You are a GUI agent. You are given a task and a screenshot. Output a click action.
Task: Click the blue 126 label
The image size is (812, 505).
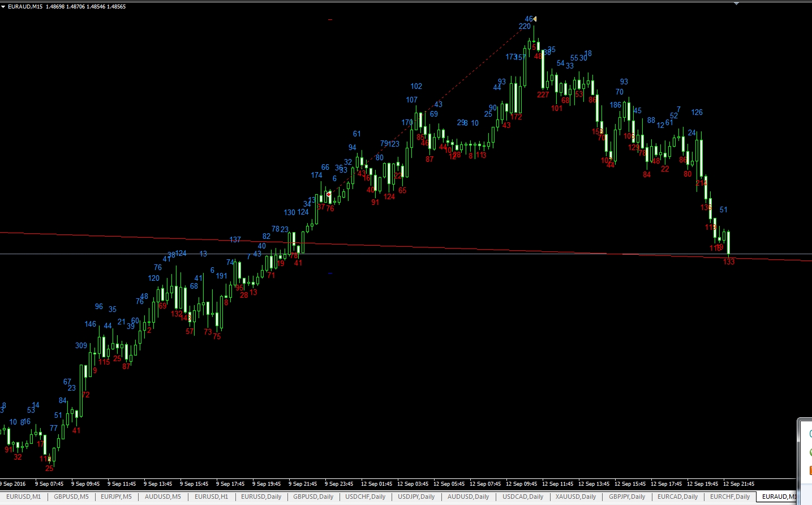(697, 113)
